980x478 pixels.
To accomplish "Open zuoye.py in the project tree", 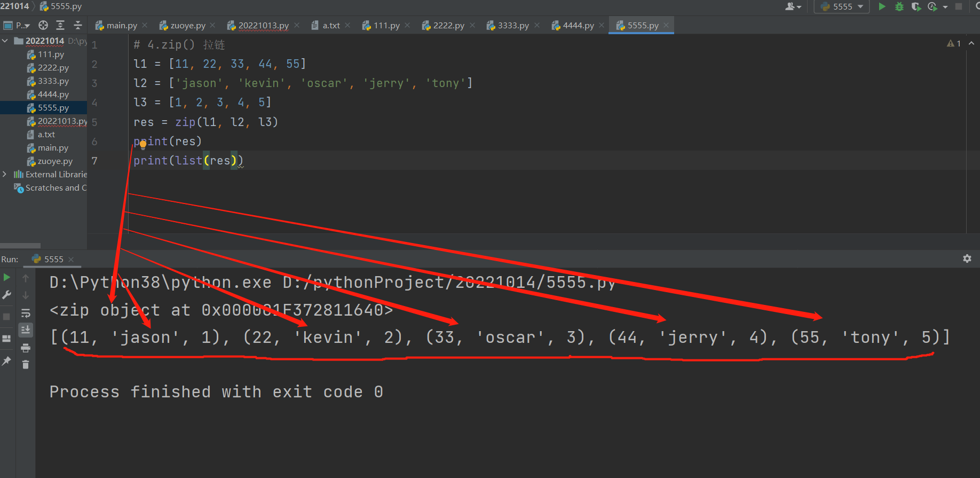I will click(55, 161).
